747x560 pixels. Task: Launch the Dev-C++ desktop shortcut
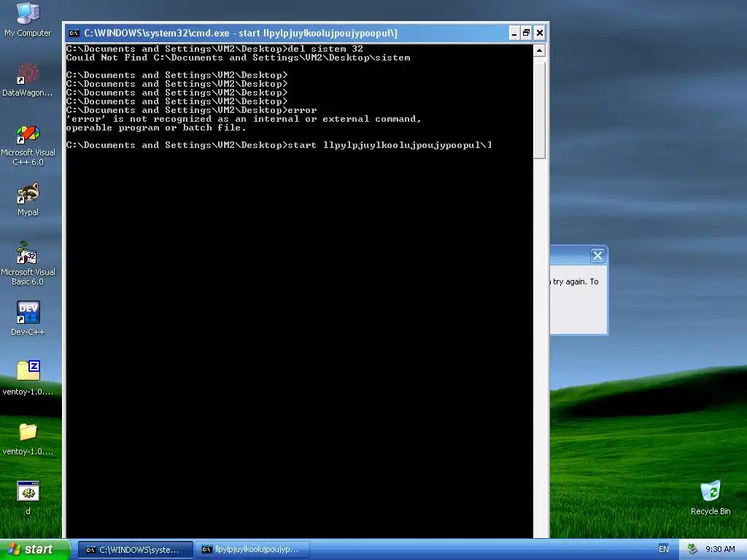[28, 318]
